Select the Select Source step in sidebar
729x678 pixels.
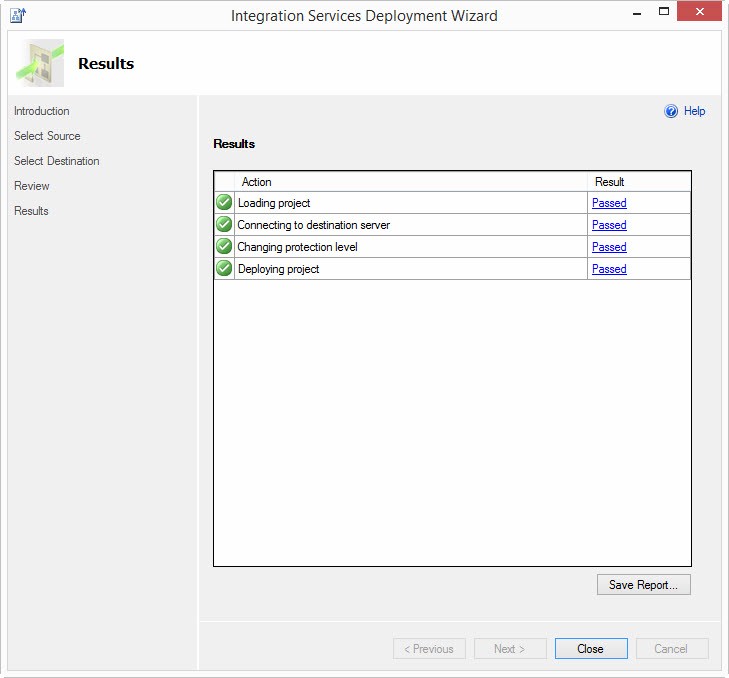(x=47, y=136)
